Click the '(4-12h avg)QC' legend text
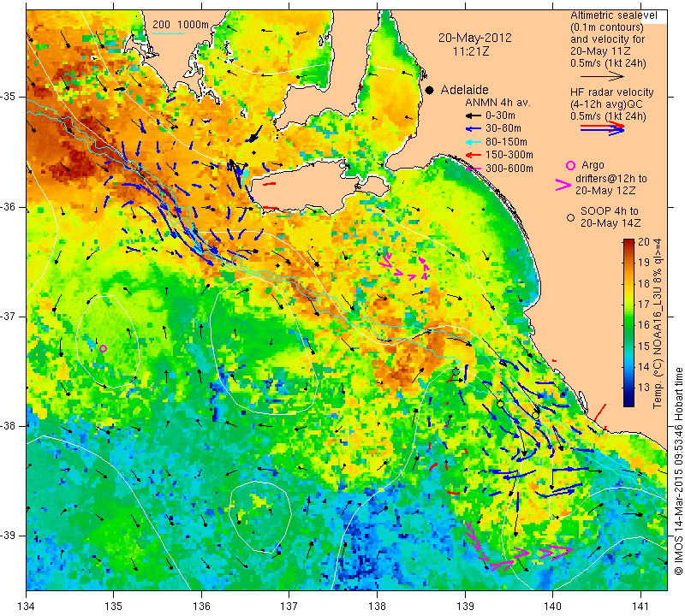The width and height of the screenshot is (685, 616). click(605, 104)
